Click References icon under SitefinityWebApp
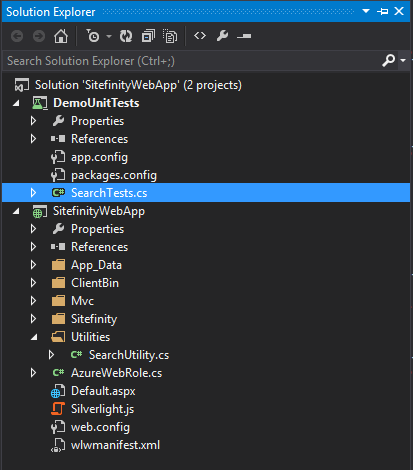This screenshot has height=470, width=413. pos(58,247)
